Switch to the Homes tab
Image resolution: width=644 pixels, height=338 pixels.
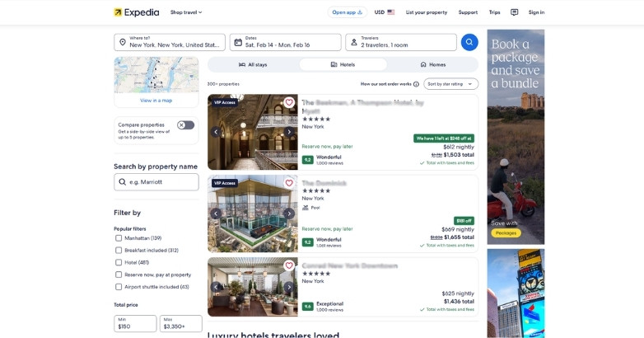pos(433,64)
